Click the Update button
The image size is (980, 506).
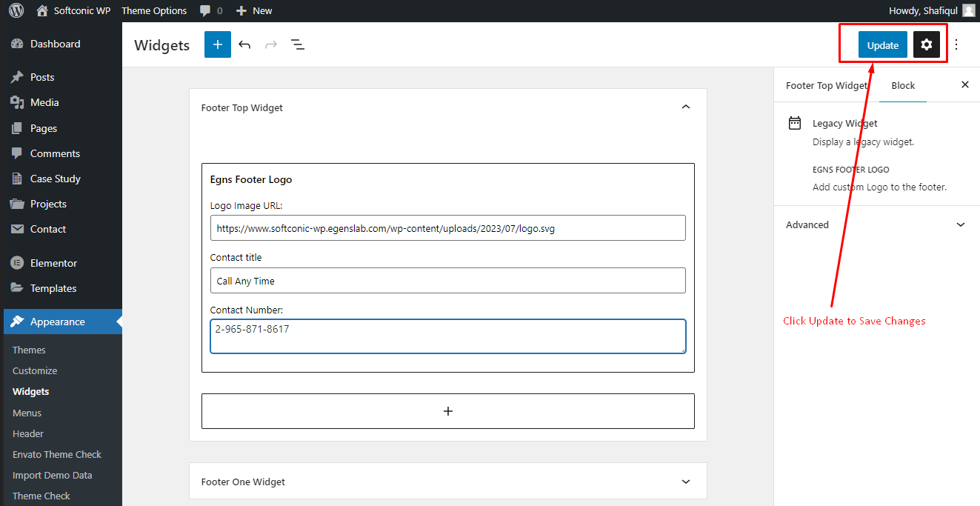click(x=883, y=44)
